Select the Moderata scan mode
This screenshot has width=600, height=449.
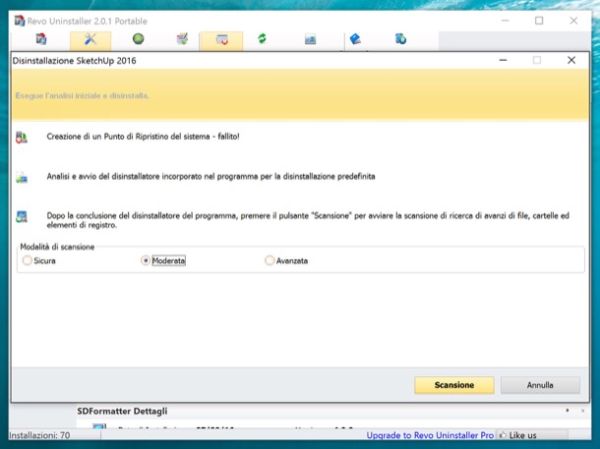163,261
